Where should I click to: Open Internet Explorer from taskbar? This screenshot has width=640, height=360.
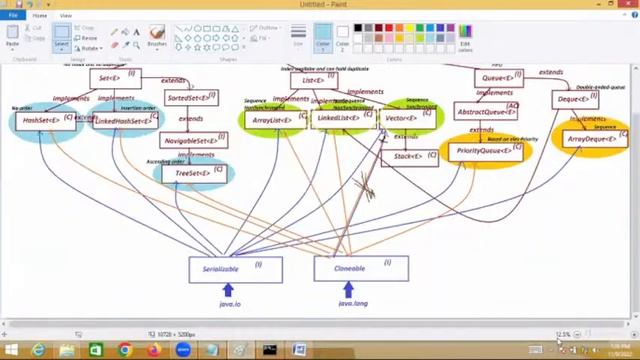(39, 350)
